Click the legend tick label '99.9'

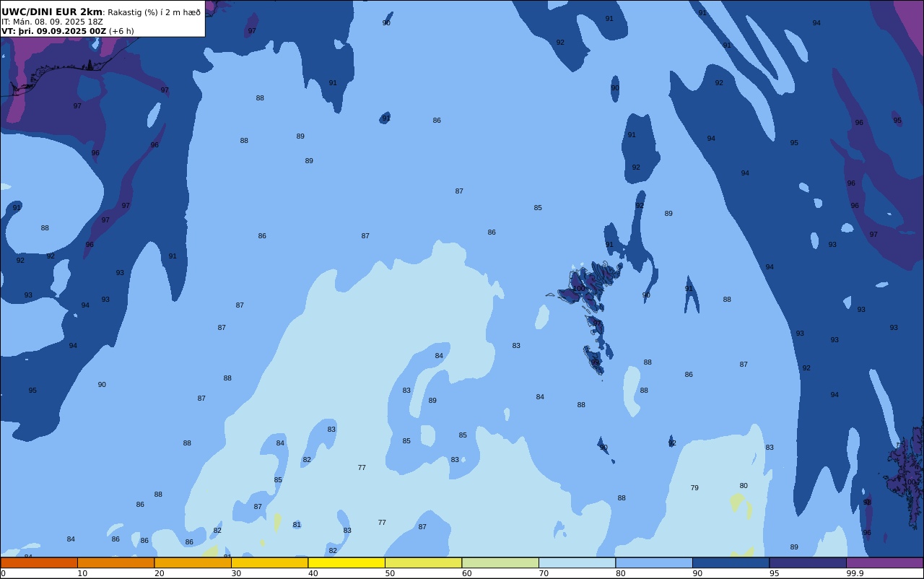855,573
